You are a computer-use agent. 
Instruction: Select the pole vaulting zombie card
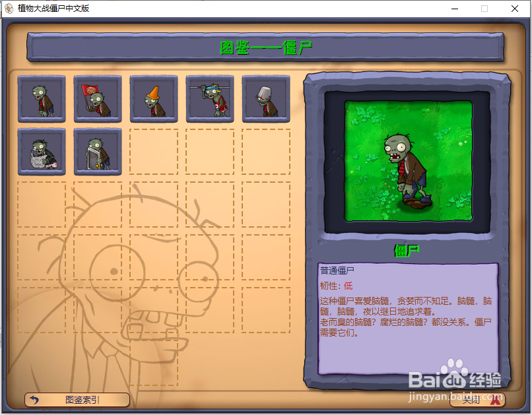210,99
